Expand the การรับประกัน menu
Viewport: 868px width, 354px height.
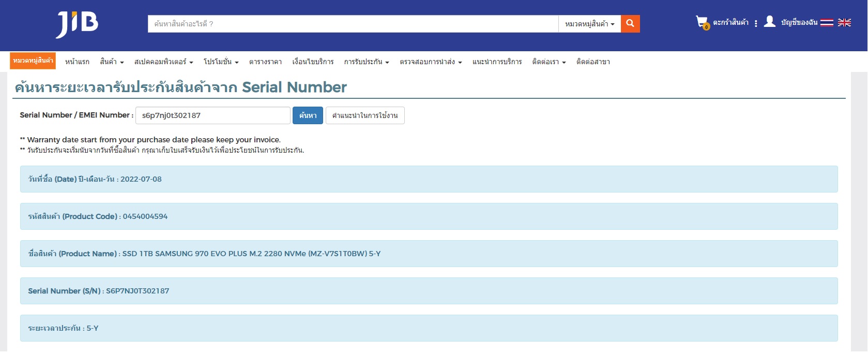367,62
